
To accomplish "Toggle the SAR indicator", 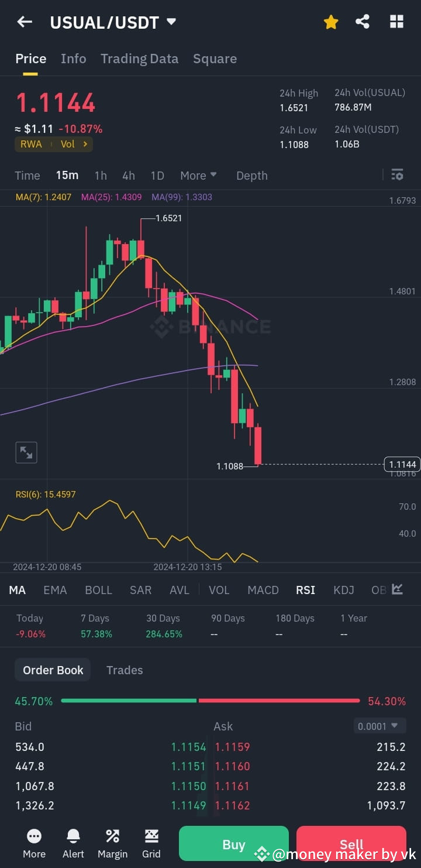I will tap(140, 590).
